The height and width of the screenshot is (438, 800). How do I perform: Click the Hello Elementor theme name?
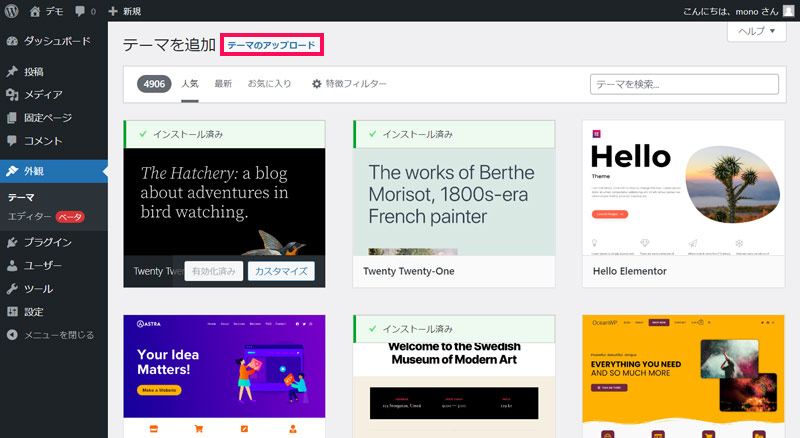[630, 271]
